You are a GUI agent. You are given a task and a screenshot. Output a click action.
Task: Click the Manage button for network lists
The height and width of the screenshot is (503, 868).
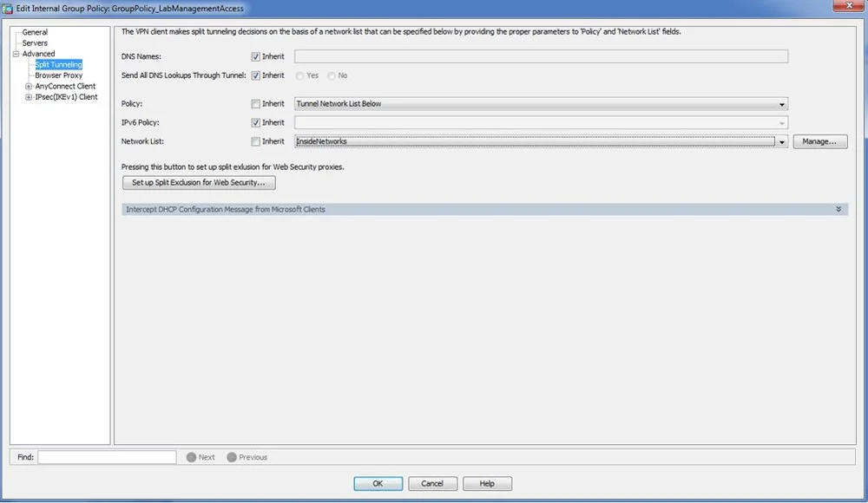[x=819, y=141]
